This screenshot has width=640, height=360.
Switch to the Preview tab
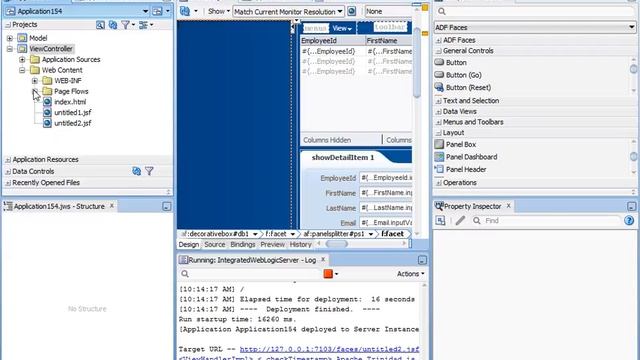pyautogui.click(x=272, y=244)
